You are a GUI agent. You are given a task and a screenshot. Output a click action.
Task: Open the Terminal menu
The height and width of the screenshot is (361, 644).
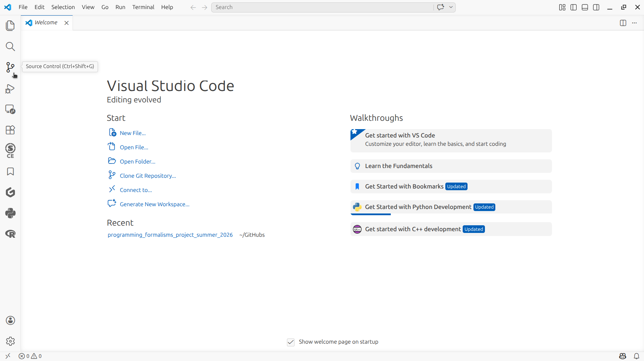(143, 7)
